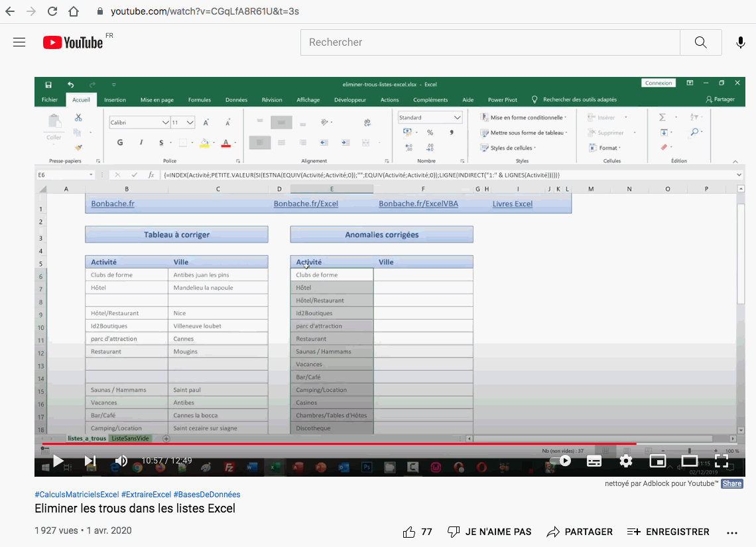Click the red video progress bar
The image size is (756, 547).
[332, 444]
